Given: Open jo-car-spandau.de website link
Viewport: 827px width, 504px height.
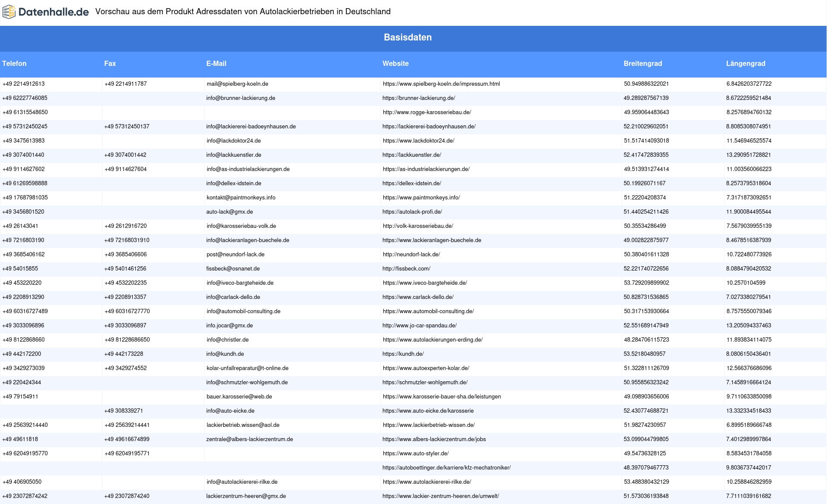Looking at the screenshot, I should (420, 326).
